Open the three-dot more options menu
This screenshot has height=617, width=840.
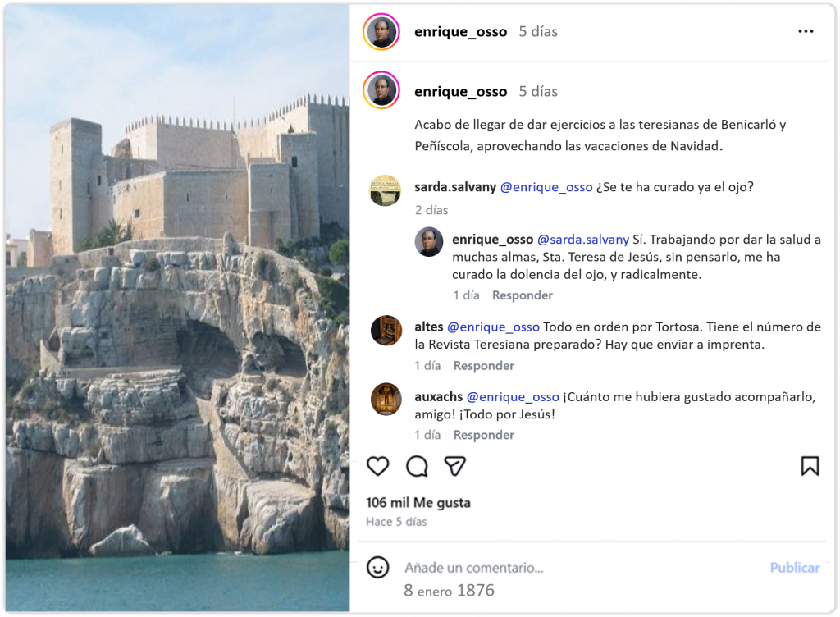[806, 32]
